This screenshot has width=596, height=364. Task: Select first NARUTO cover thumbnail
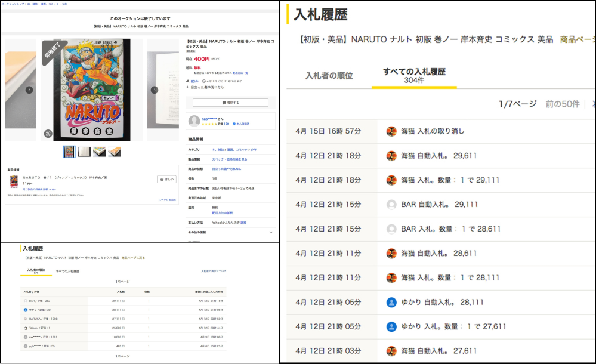click(x=69, y=152)
